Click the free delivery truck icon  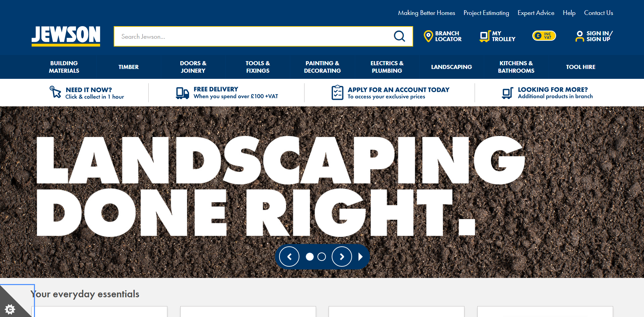182,93
